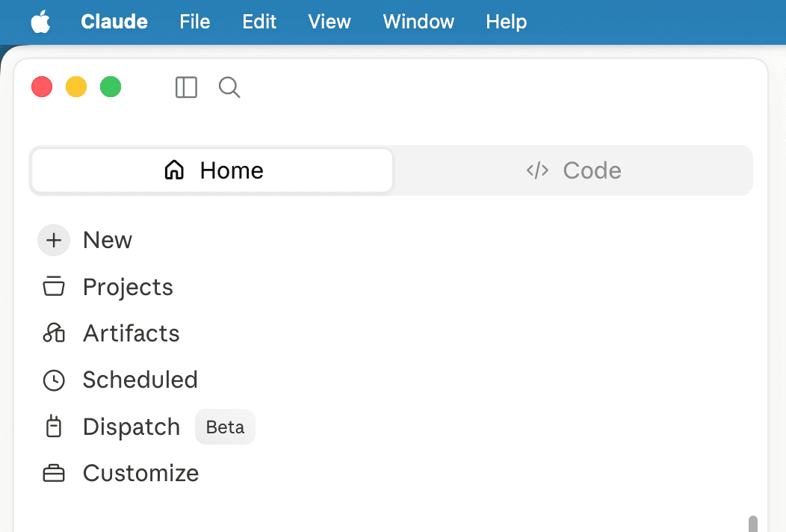Open Artifacts
This screenshot has height=532, width=786.
[131, 333]
